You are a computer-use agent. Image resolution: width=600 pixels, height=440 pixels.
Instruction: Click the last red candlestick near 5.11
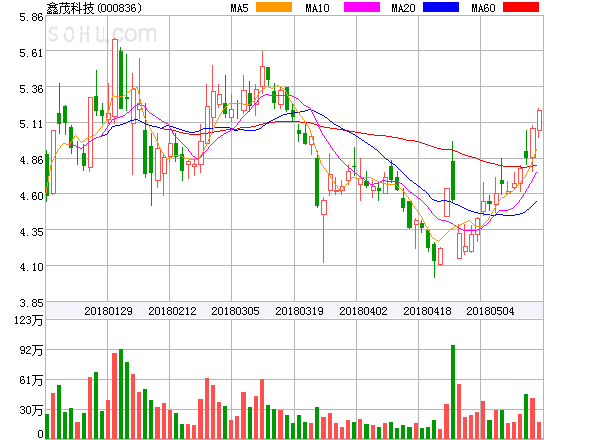pos(540,121)
